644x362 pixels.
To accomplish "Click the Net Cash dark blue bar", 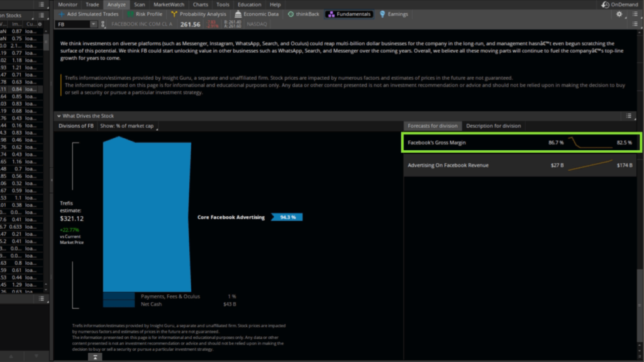I will pyautogui.click(x=119, y=304).
